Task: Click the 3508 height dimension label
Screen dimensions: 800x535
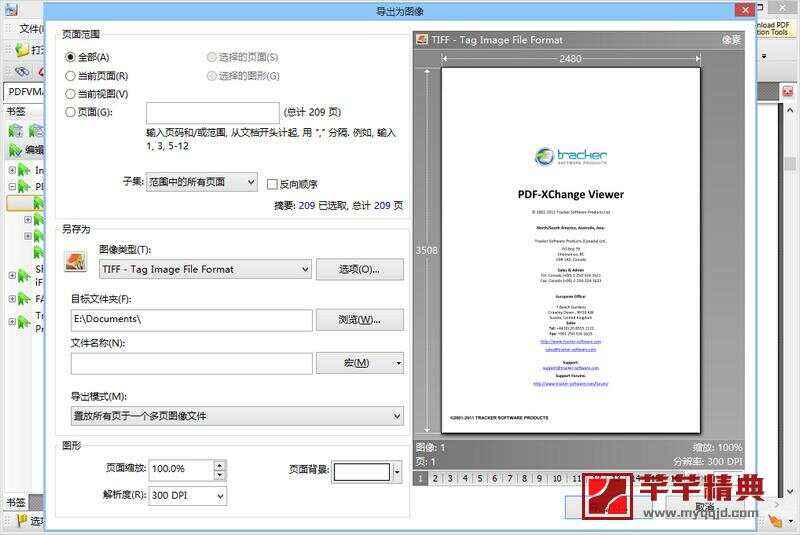Action: coord(427,250)
